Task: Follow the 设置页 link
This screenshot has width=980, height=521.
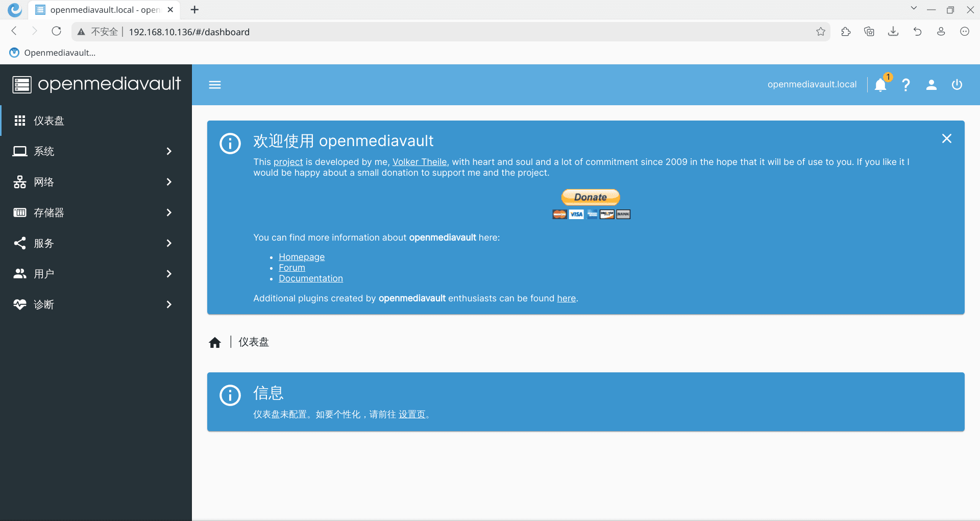Action: coord(411,414)
